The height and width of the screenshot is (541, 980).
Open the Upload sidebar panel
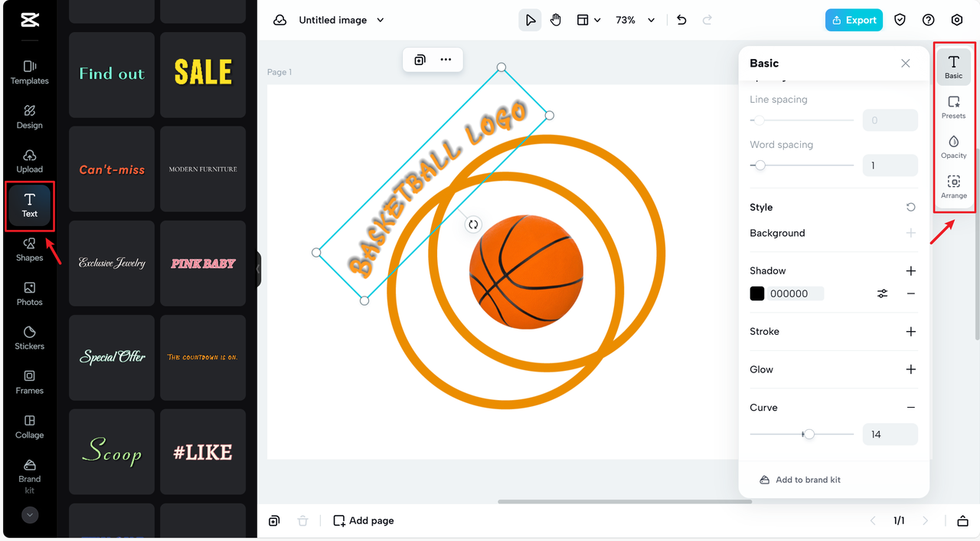(30, 162)
